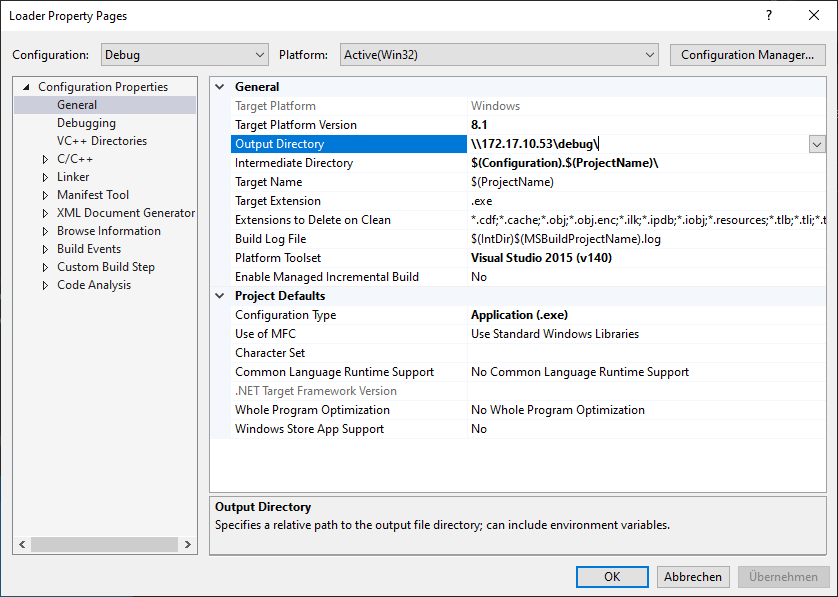Click the left arrow of the horizontal scrollbar
Screen dimensions: 838x597
[x=21, y=544]
